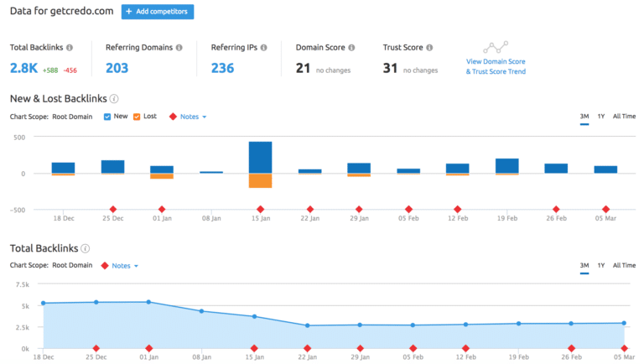Click the 05 Feb note marker in bar chart
Image resolution: width=644 pixels, height=364 pixels.
(408, 210)
